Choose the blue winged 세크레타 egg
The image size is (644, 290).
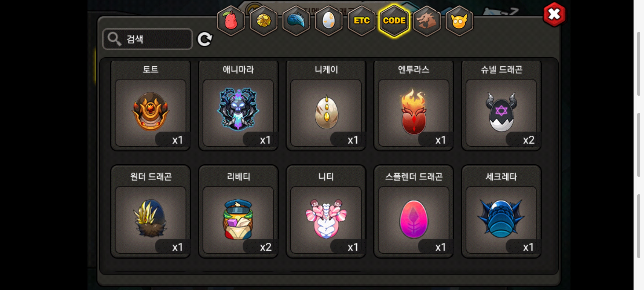pos(501,212)
